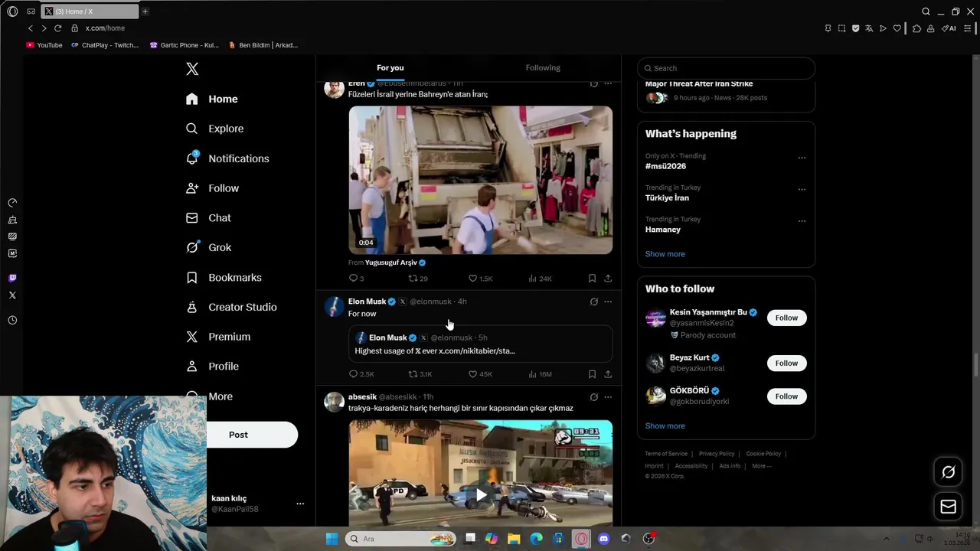Reply to Eren's garbage truck post

(356, 279)
